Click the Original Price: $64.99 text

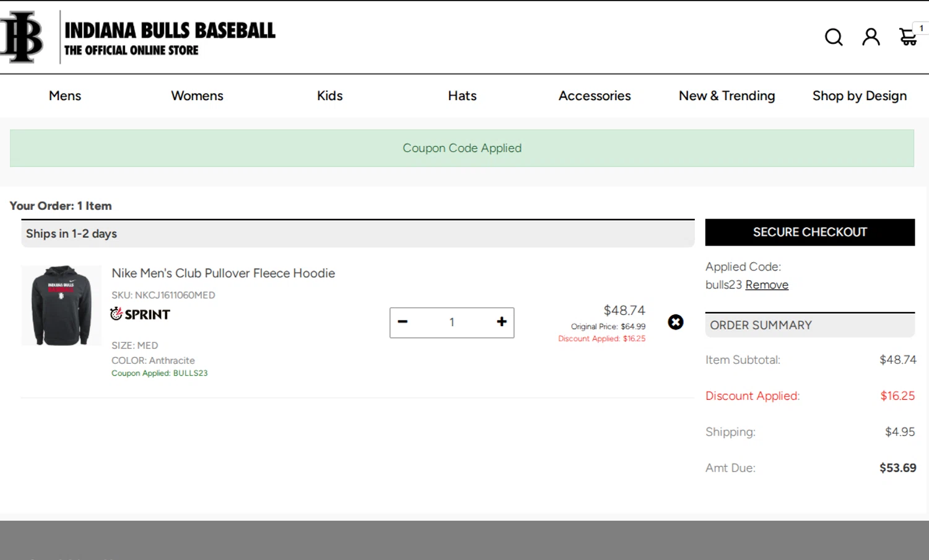(x=608, y=327)
